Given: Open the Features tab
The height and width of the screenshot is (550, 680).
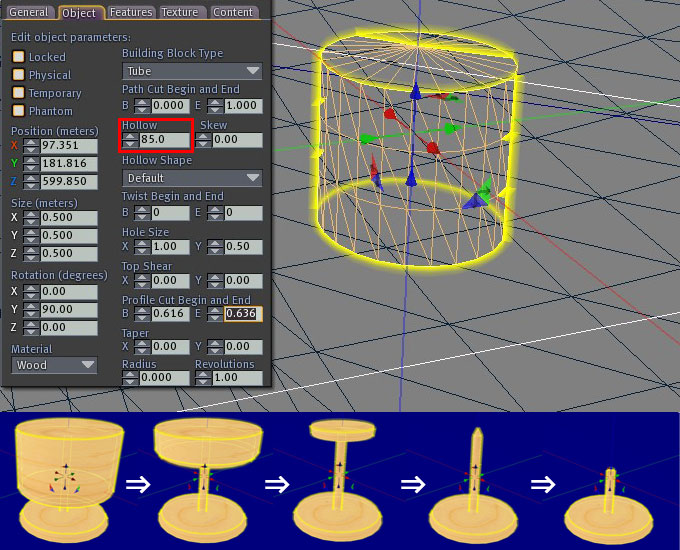Looking at the screenshot, I should 131,12.
